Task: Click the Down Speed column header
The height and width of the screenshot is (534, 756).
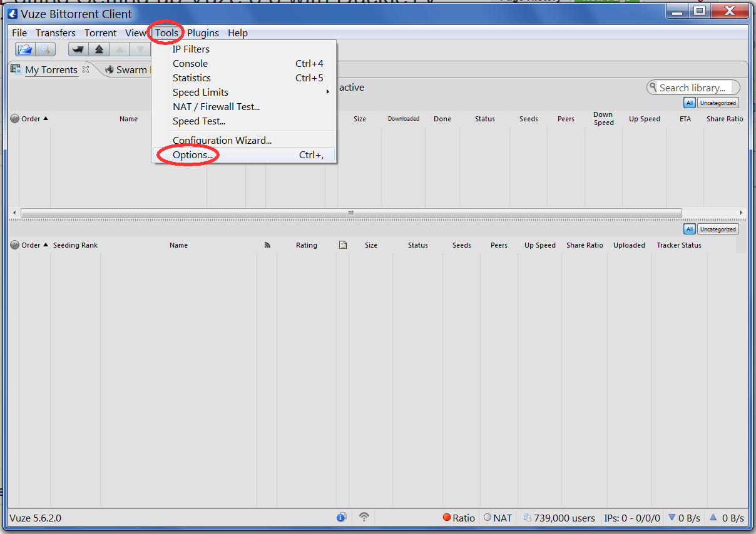Action: click(603, 119)
